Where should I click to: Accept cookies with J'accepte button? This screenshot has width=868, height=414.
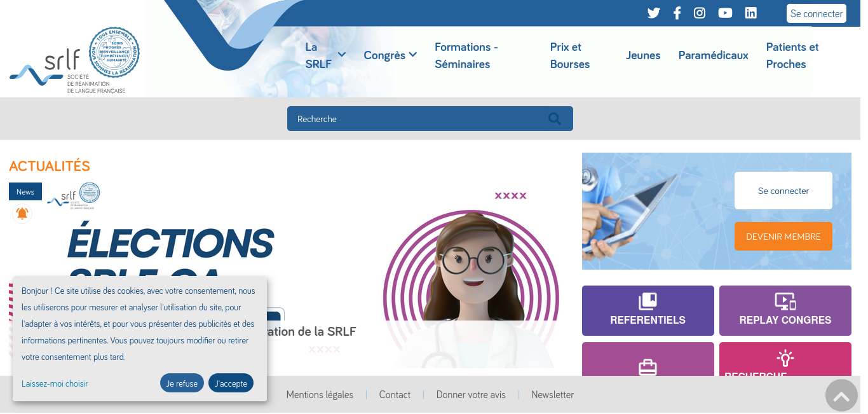[231, 383]
